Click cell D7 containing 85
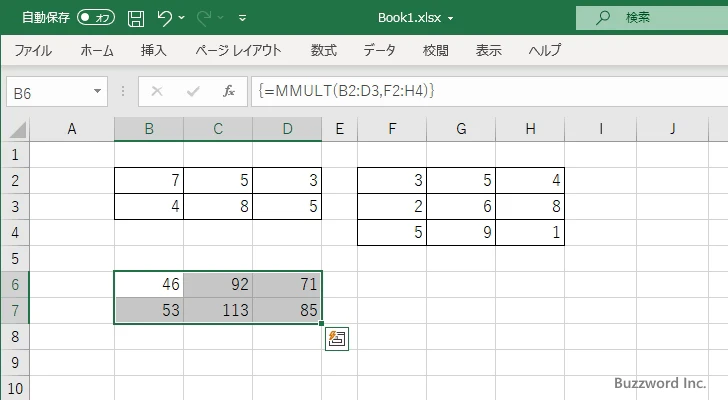The image size is (728, 400). click(x=287, y=310)
